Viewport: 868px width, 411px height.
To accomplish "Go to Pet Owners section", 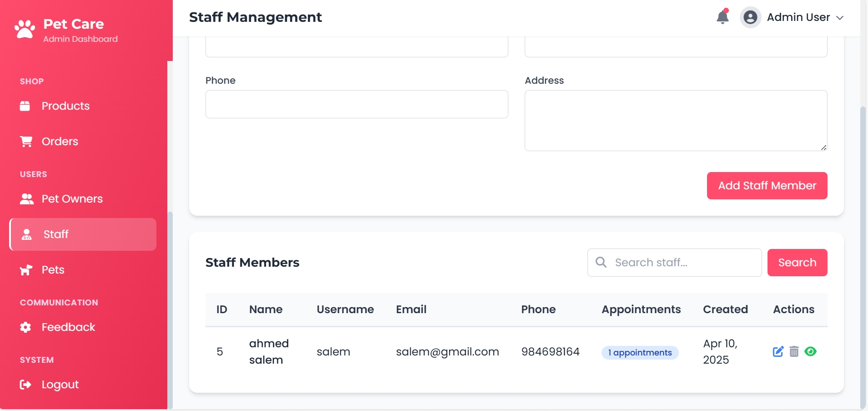I will point(72,199).
